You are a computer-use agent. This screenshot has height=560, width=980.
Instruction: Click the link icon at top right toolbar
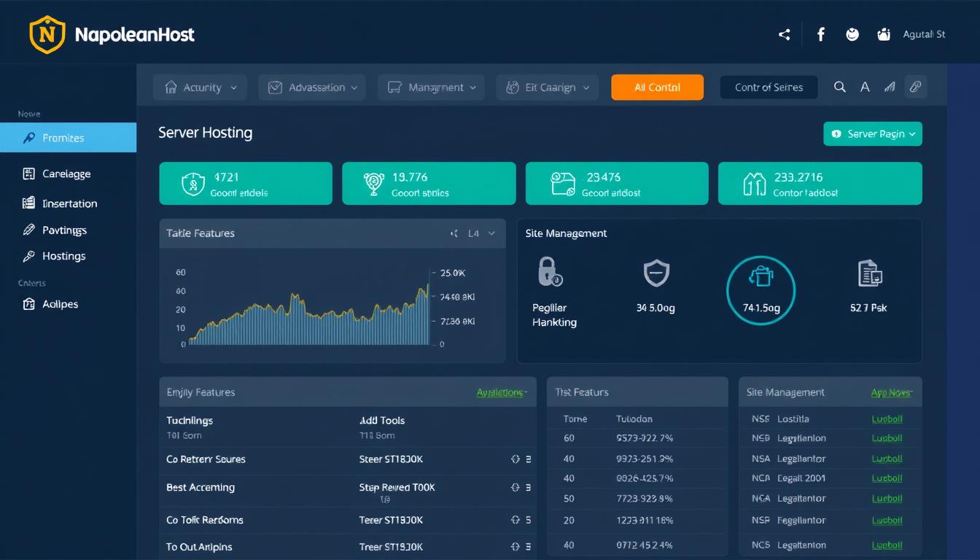click(916, 86)
